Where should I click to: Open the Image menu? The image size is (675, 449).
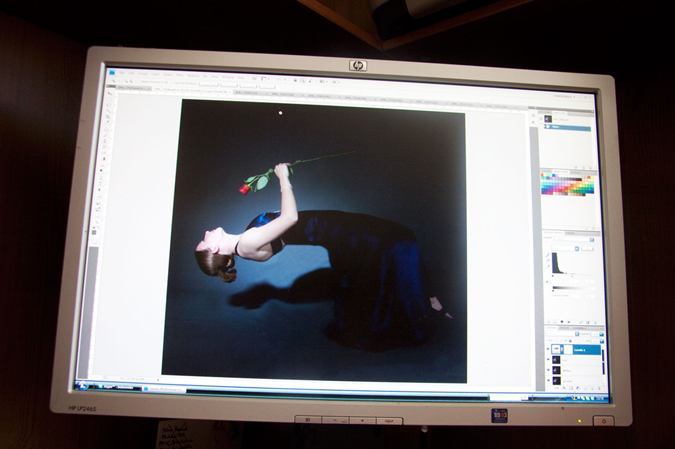pos(142,74)
